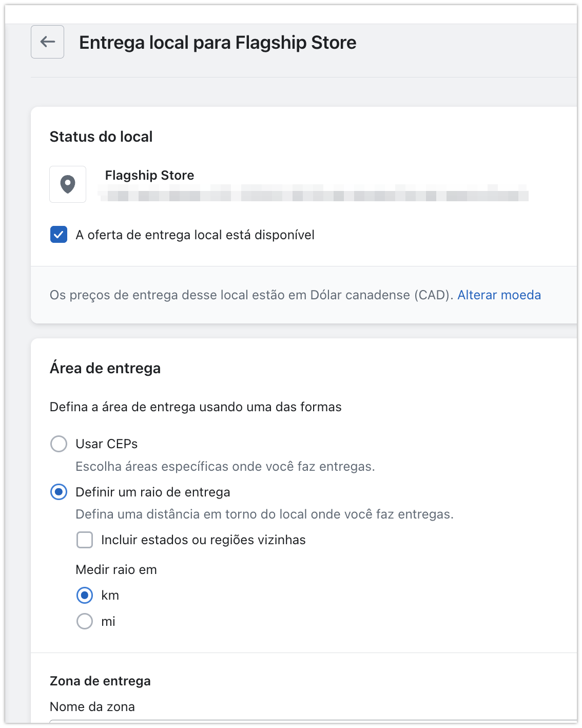Click the "Defina uma distância" helper text

(x=264, y=514)
